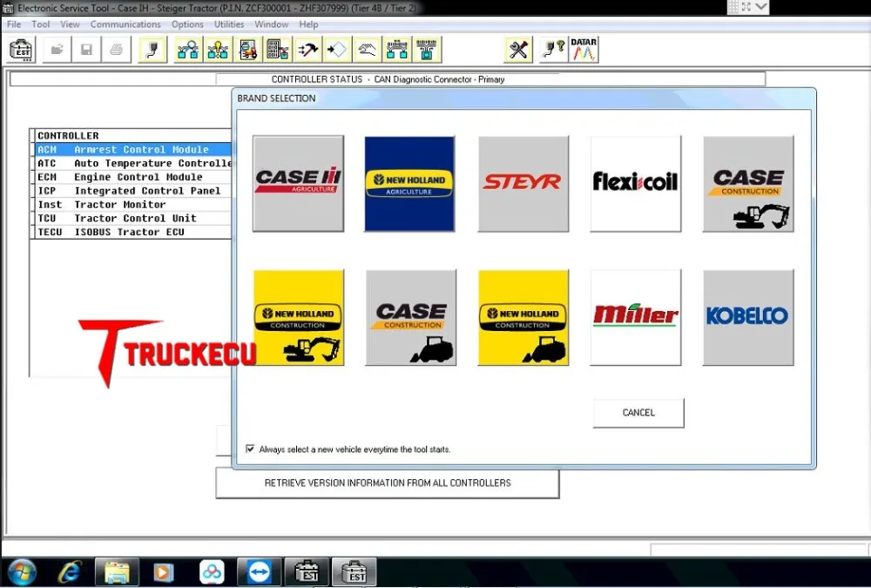Uncheck Always select a new vehicle checkbox

[x=250, y=449]
